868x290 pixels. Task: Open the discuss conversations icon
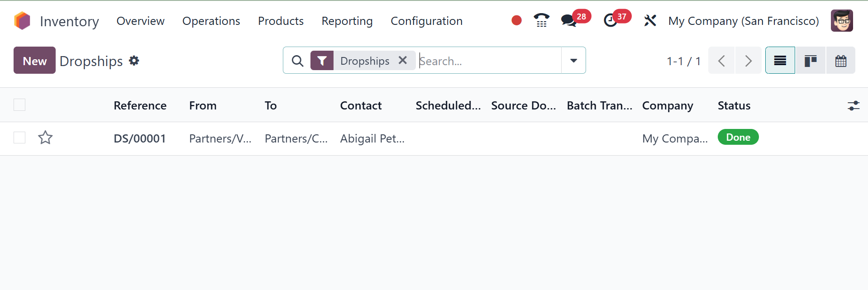(x=568, y=21)
